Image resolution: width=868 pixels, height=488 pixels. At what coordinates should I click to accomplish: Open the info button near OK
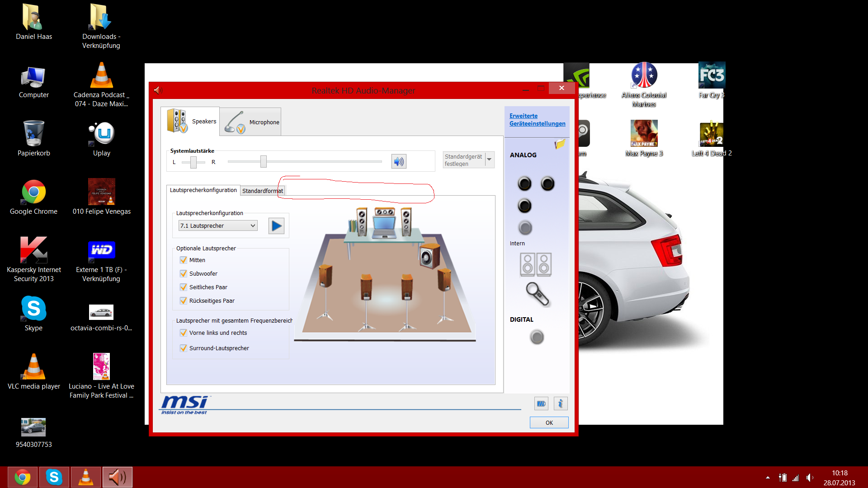point(561,404)
